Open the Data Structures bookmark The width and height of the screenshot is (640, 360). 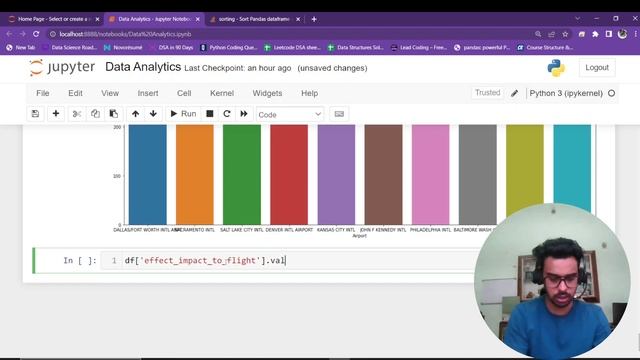coord(356,47)
